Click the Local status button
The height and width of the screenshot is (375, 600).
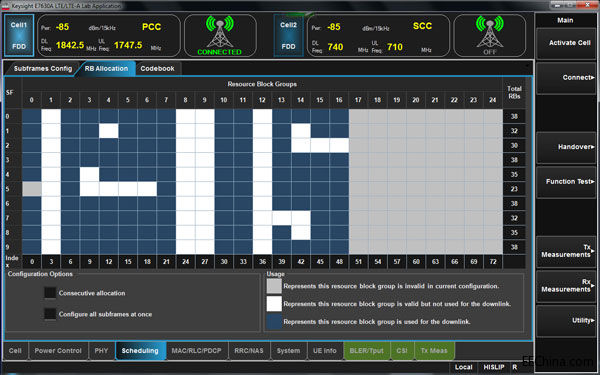coord(463,367)
